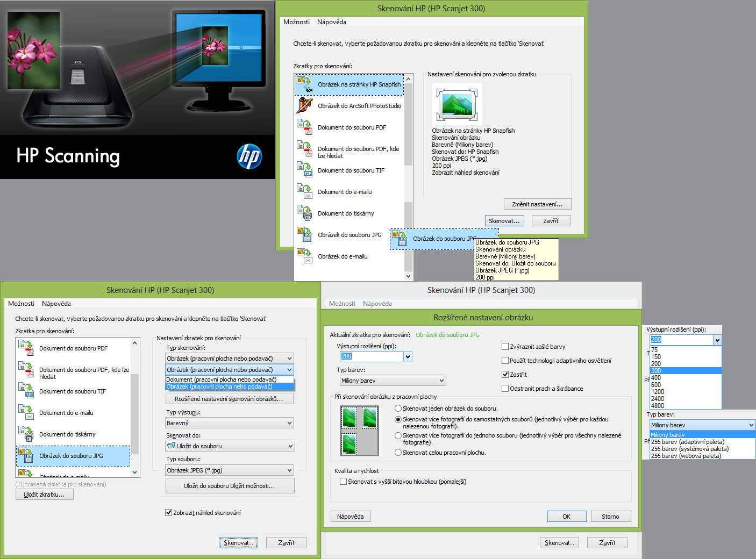Open 'Rozšířené nastavení skenování obrázků…'
The width and height of the screenshot is (756, 559).
(229, 399)
